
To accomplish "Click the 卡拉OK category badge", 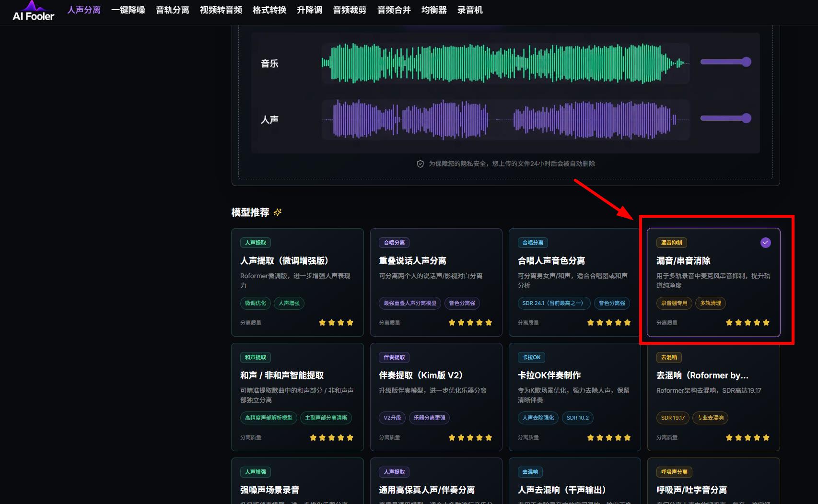I will [531, 357].
